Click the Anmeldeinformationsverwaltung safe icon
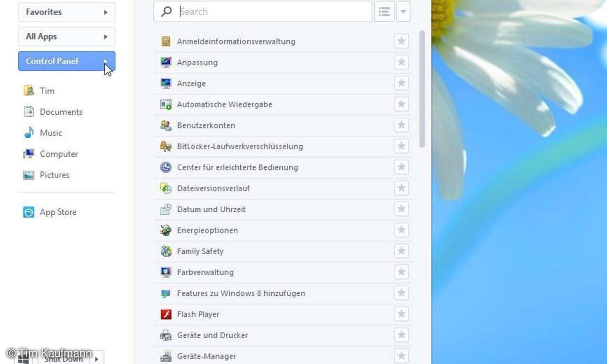The width and height of the screenshot is (607, 364). coord(166,41)
